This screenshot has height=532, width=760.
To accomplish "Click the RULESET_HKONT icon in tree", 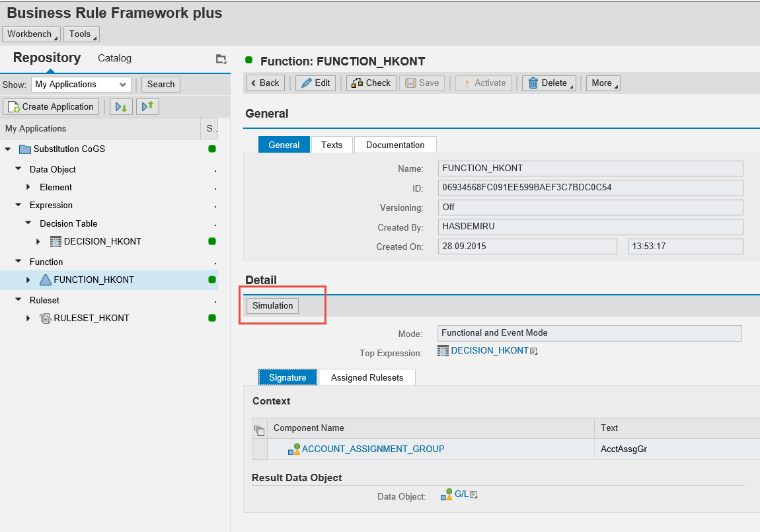I will click(x=46, y=319).
